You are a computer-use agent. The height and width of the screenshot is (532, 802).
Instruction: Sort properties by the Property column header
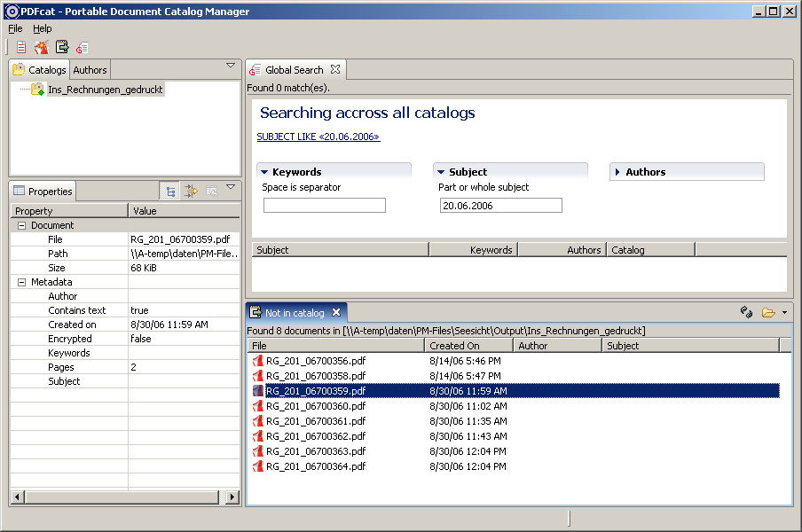click(69, 210)
